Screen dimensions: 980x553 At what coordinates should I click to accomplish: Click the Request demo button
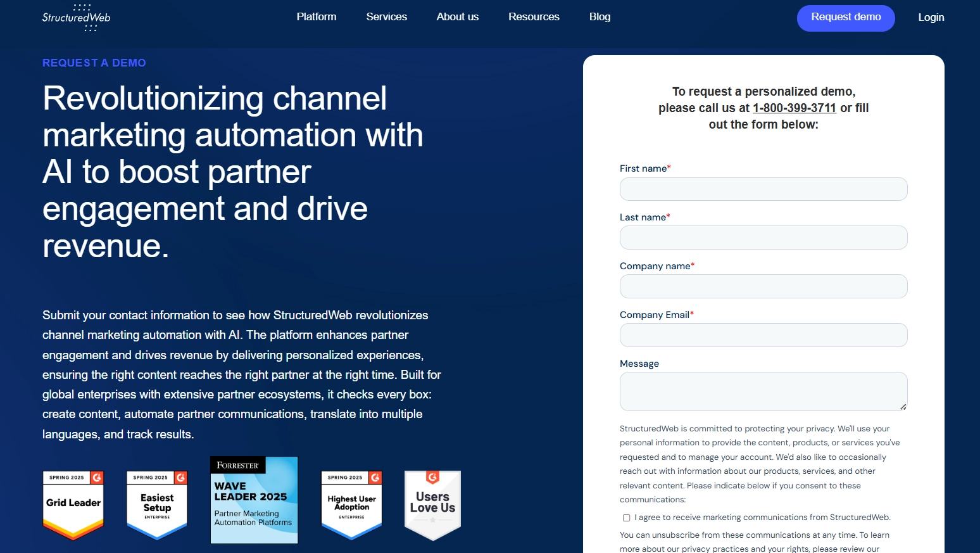[x=846, y=18]
